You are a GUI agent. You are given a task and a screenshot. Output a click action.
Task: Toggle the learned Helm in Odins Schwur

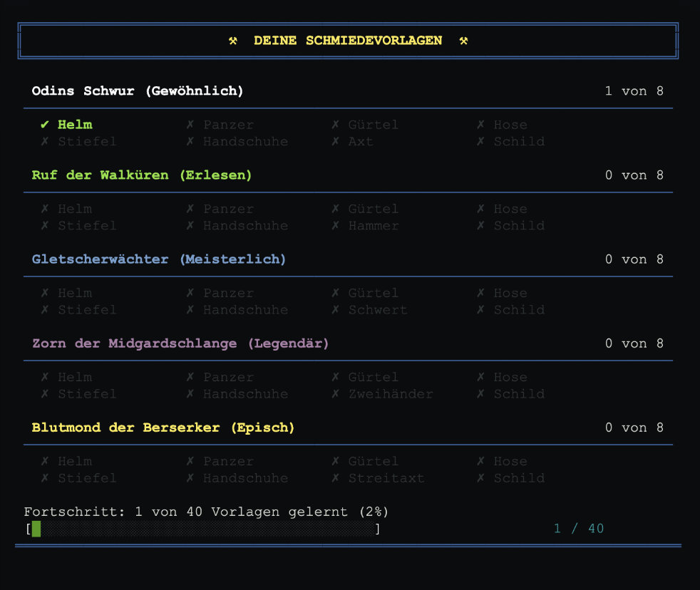75,125
